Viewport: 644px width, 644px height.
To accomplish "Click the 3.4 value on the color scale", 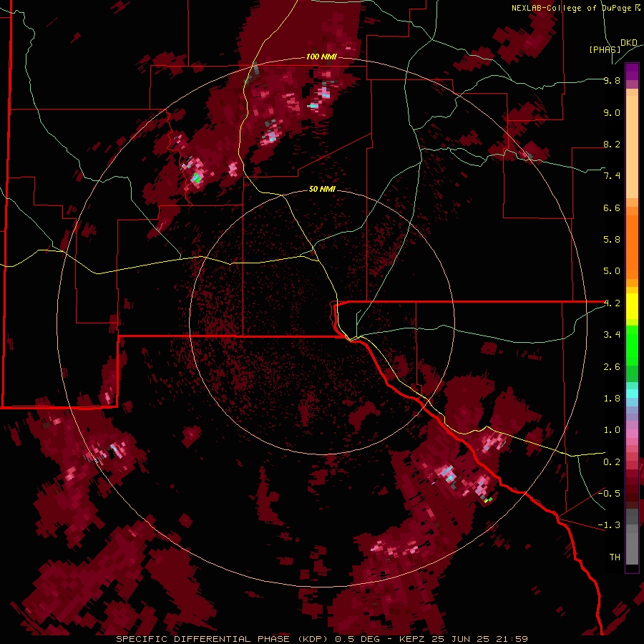I will [612, 335].
